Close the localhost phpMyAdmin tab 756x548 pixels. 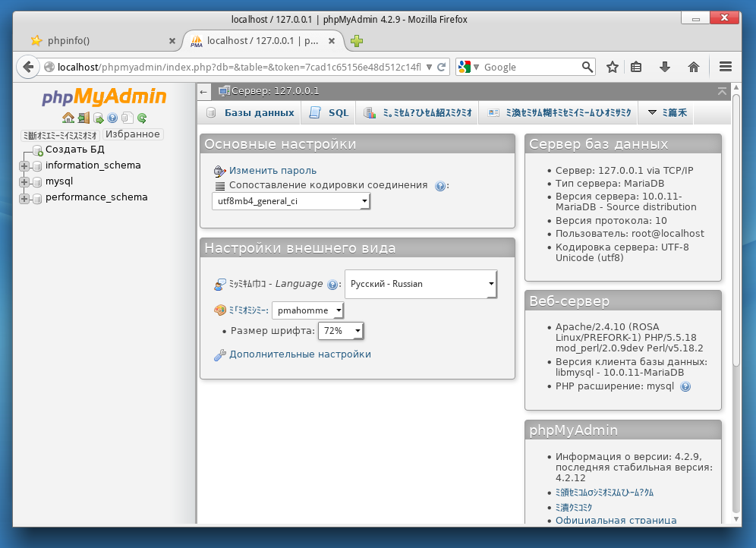(332, 41)
